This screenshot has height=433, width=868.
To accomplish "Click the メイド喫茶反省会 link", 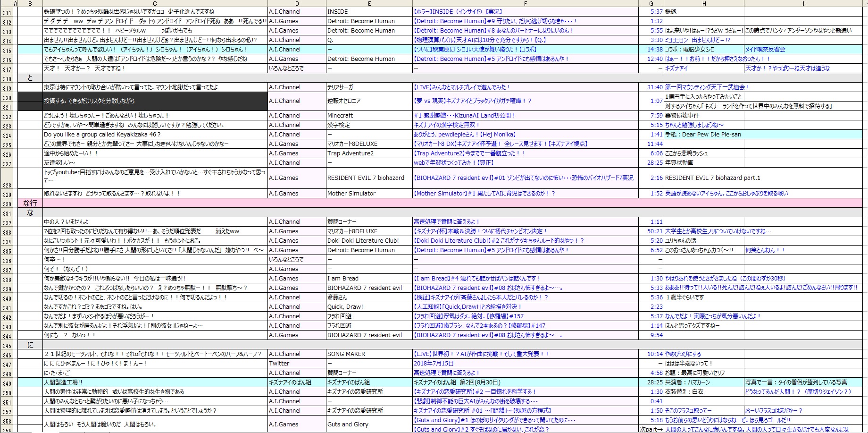I will coord(765,49).
